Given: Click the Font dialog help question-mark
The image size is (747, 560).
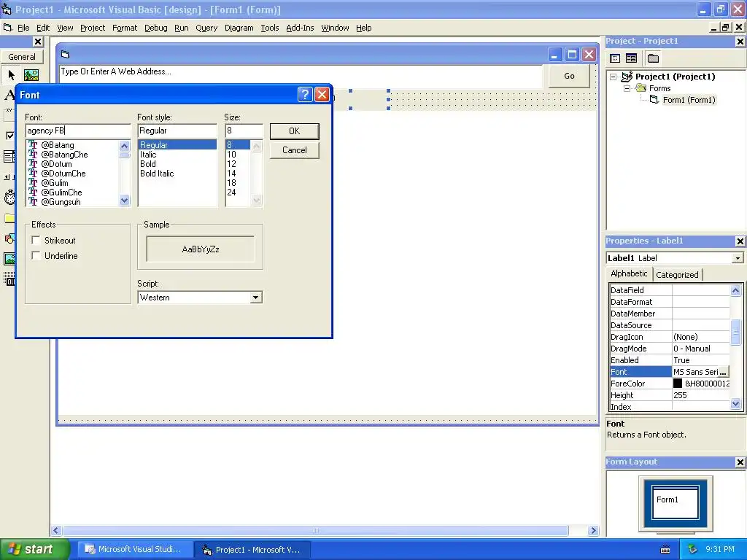Looking at the screenshot, I should pyautogui.click(x=305, y=94).
